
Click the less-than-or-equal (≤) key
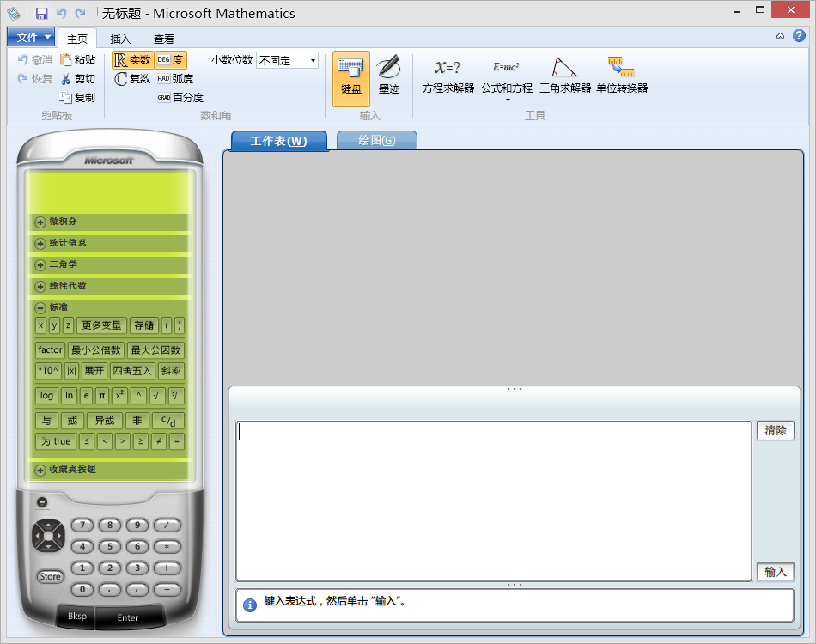tap(87, 441)
